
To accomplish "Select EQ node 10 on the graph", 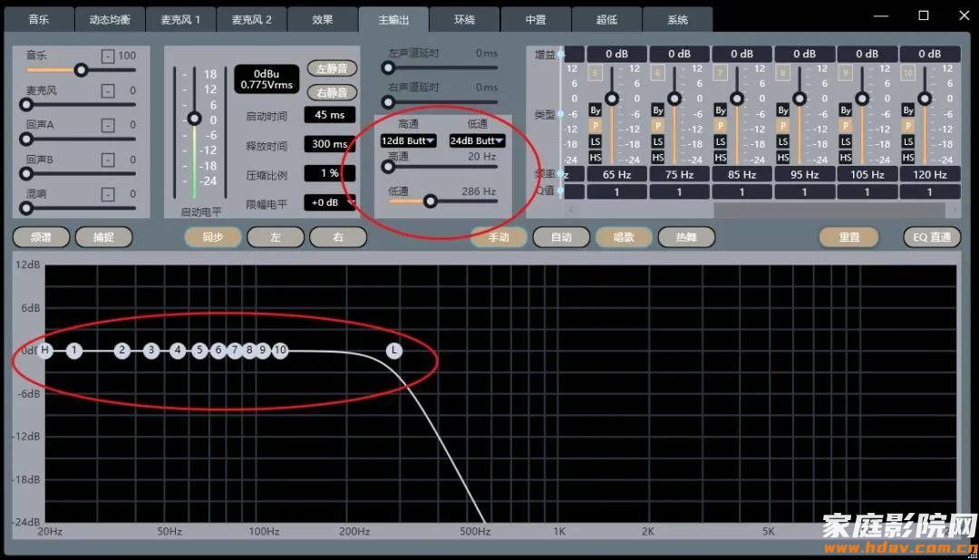I will (280, 351).
